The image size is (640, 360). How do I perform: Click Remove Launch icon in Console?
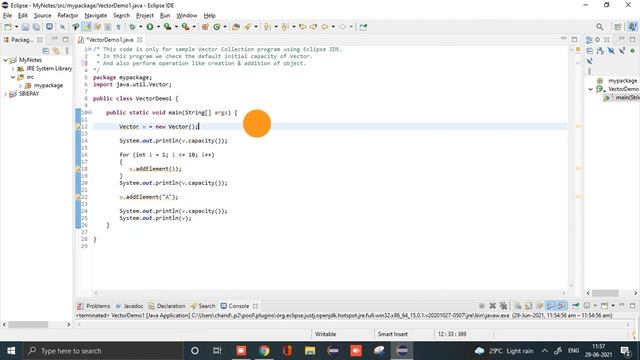click(x=493, y=306)
